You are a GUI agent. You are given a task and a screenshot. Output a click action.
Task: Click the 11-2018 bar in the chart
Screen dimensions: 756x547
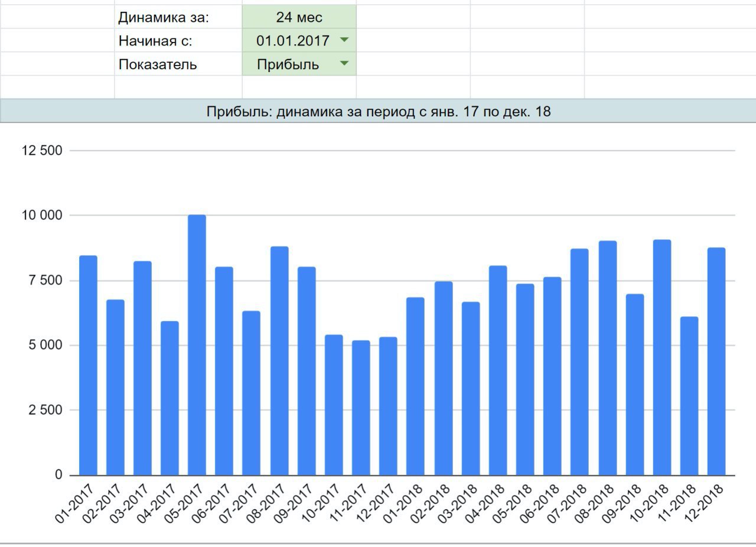click(x=689, y=396)
